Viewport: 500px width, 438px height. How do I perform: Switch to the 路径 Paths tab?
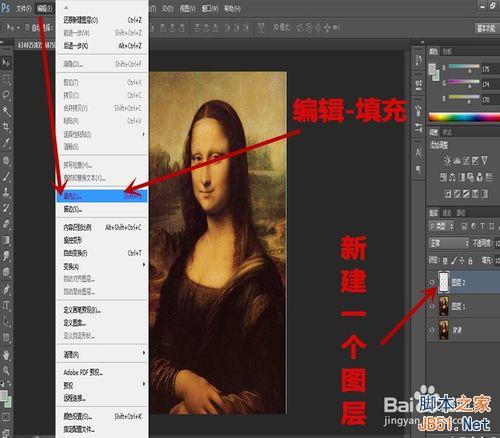coord(461,213)
